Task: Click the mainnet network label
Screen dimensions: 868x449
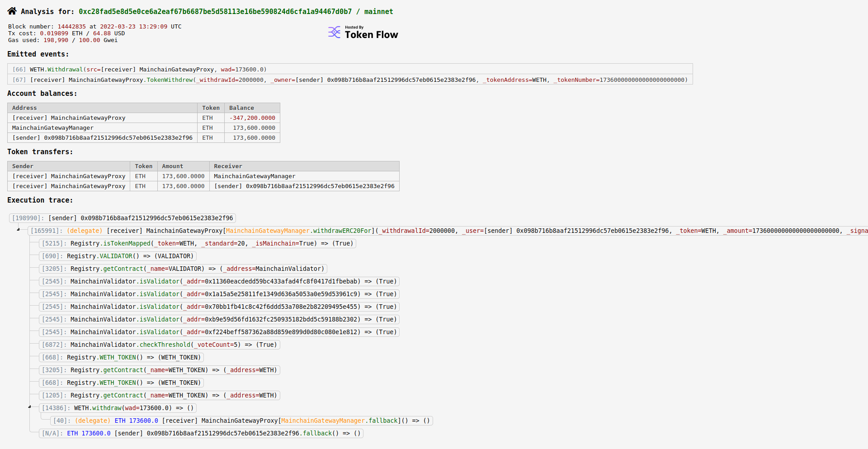Action: pyautogui.click(x=378, y=11)
